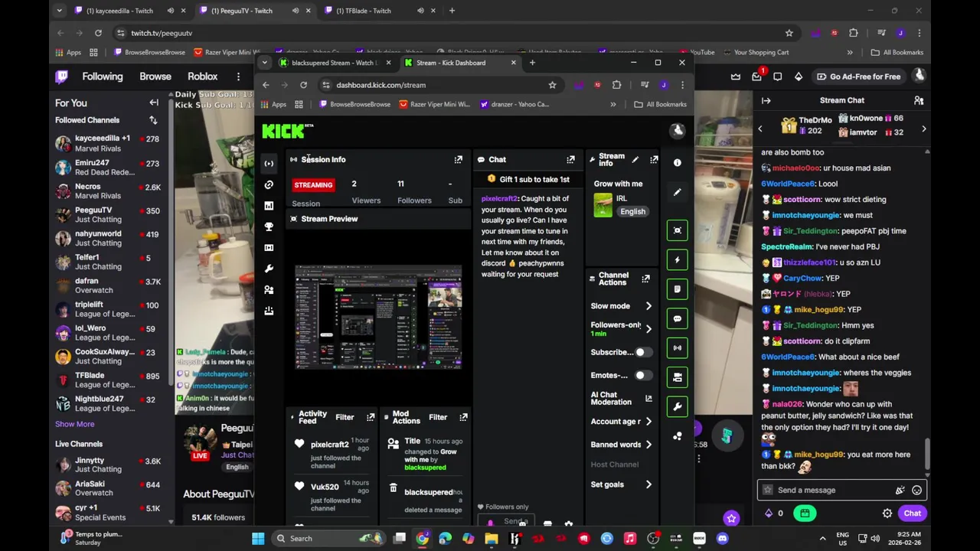The width and height of the screenshot is (980, 551).
Task: Select Stream - Kick Dashboard tab
Action: [459, 63]
